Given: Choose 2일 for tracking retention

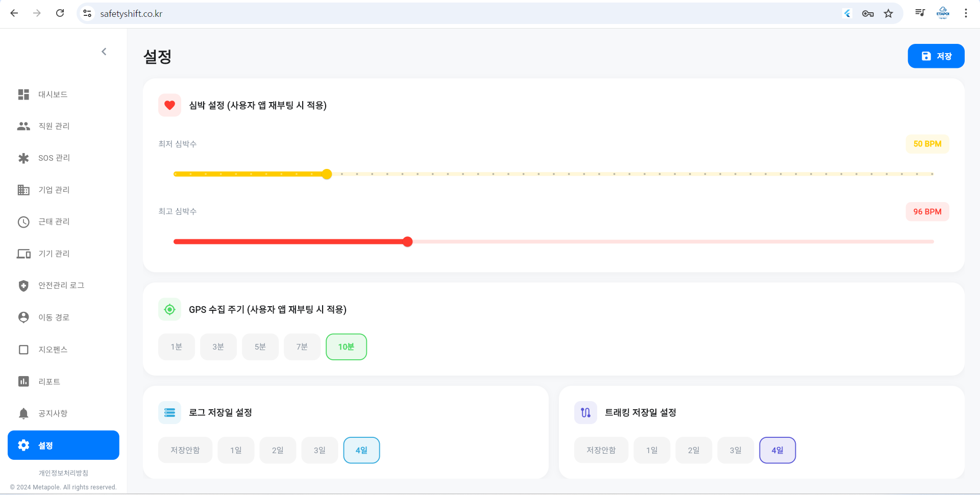Looking at the screenshot, I should 693,450.
